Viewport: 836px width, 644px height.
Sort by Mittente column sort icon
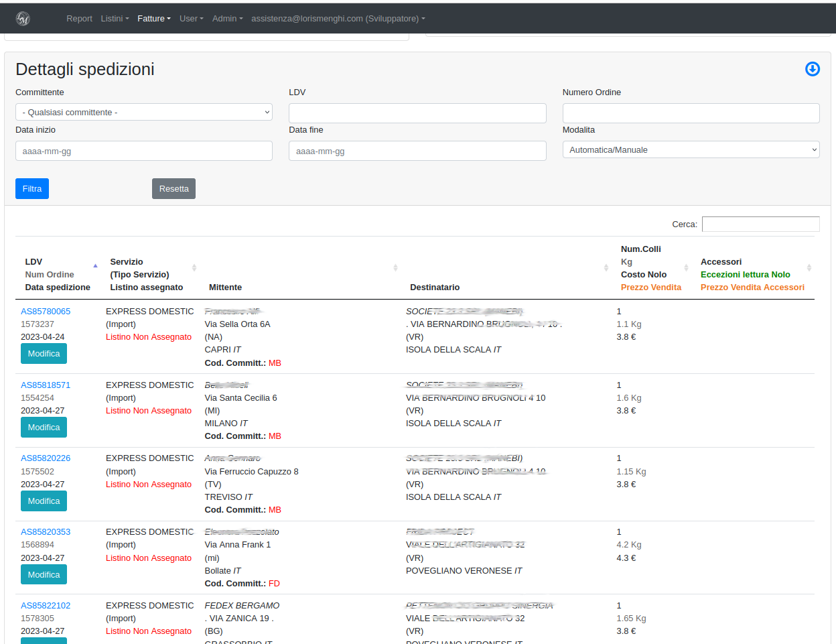(395, 267)
